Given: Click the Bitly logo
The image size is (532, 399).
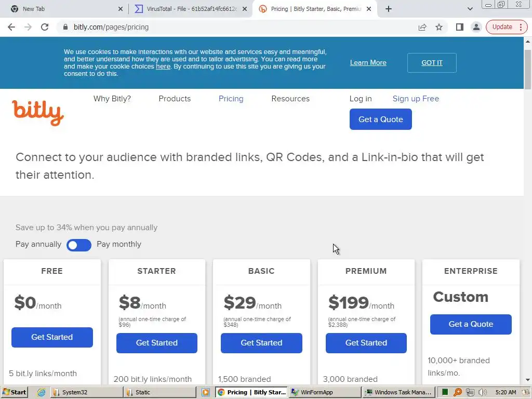Looking at the screenshot, I should (x=37, y=113).
